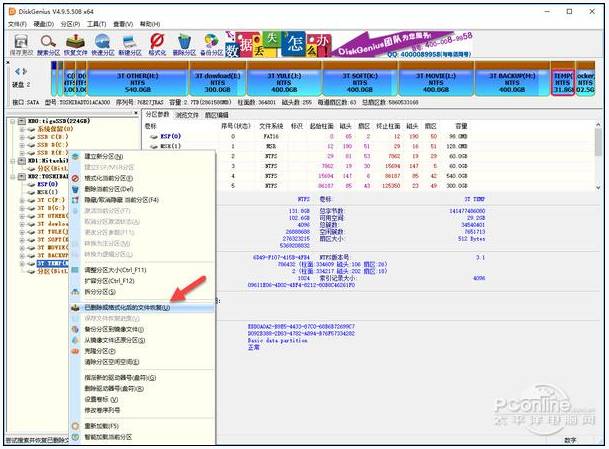Viewport: 609px width, 449px height.
Task: Click the 搜索分区 magnifier toolbar icon
Action: 48,42
